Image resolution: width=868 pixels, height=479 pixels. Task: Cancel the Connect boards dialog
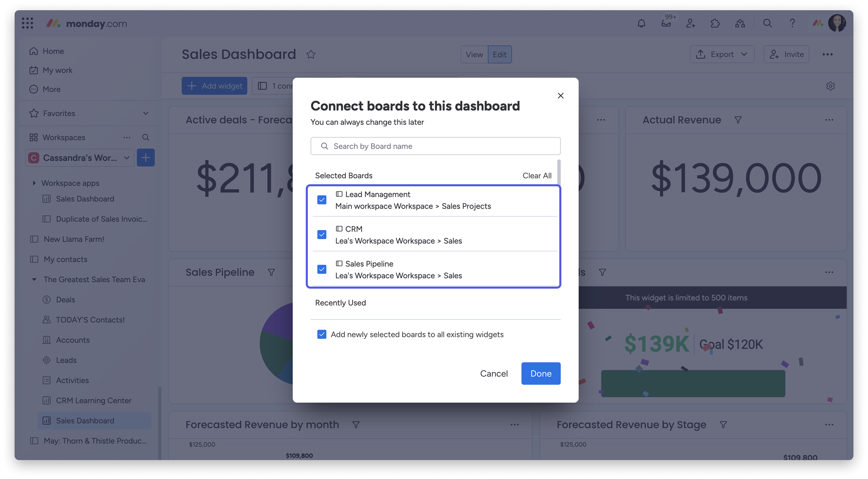click(494, 373)
